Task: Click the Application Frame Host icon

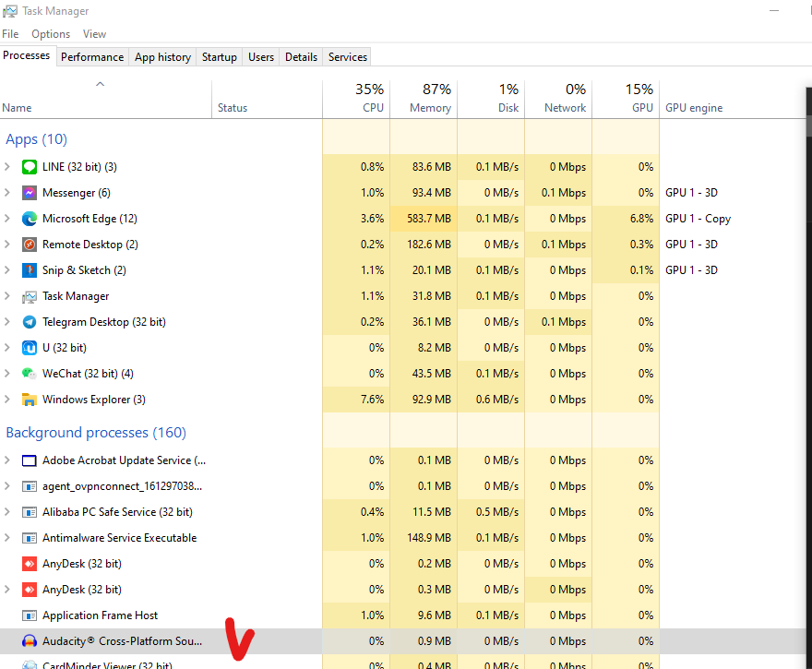Action: point(30,615)
